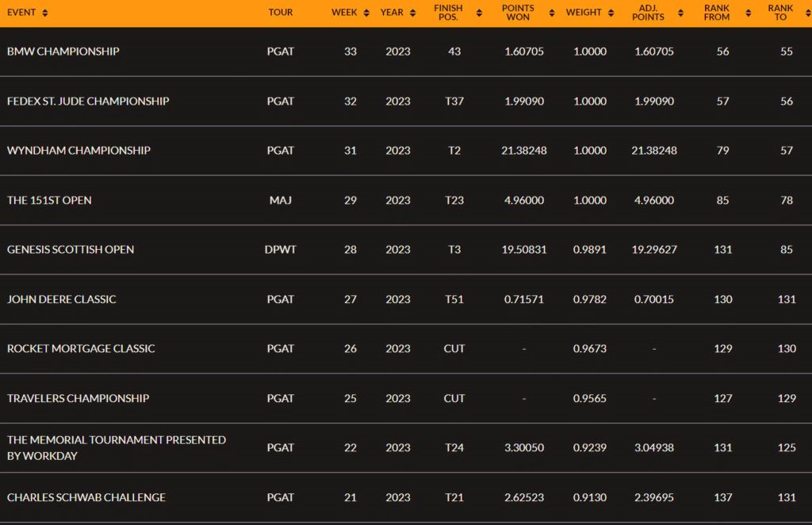Sort table by Event column arrows
812x525 pixels.
click(x=45, y=13)
